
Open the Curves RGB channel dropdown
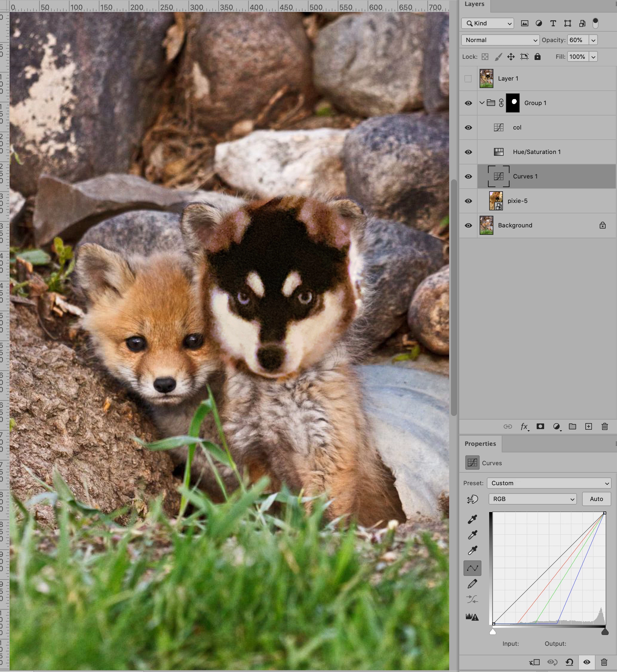tap(532, 499)
